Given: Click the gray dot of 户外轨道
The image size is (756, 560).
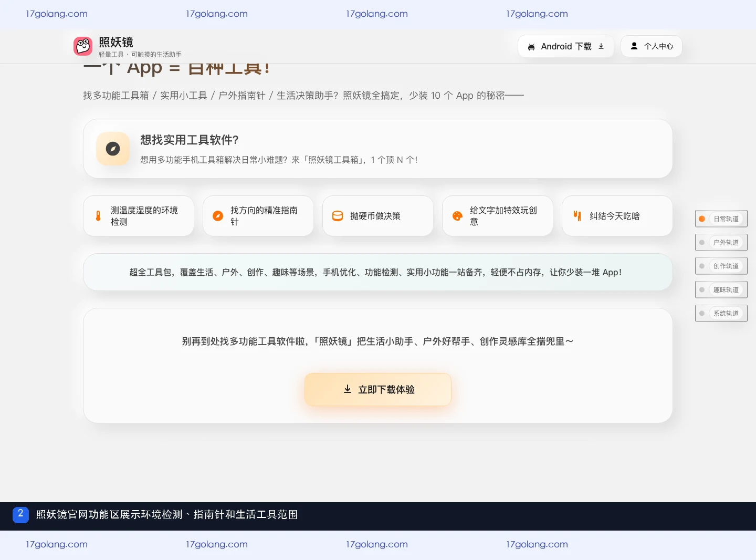Looking at the screenshot, I should (x=702, y=242).
